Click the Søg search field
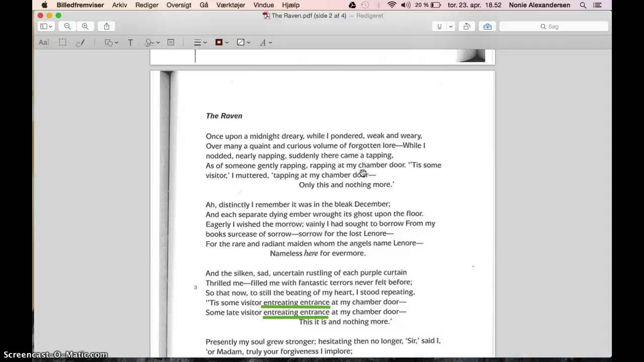This screenshot has height=362, width=644. [553, 26]
